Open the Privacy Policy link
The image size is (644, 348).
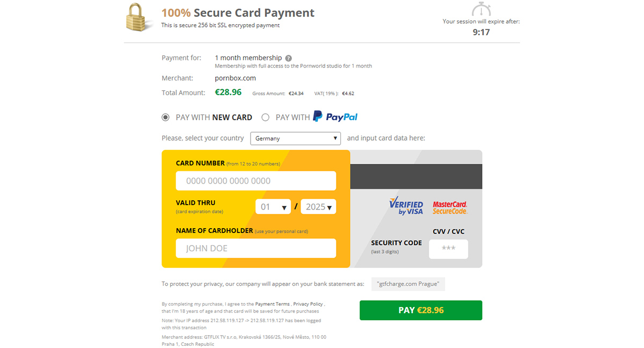308,304
